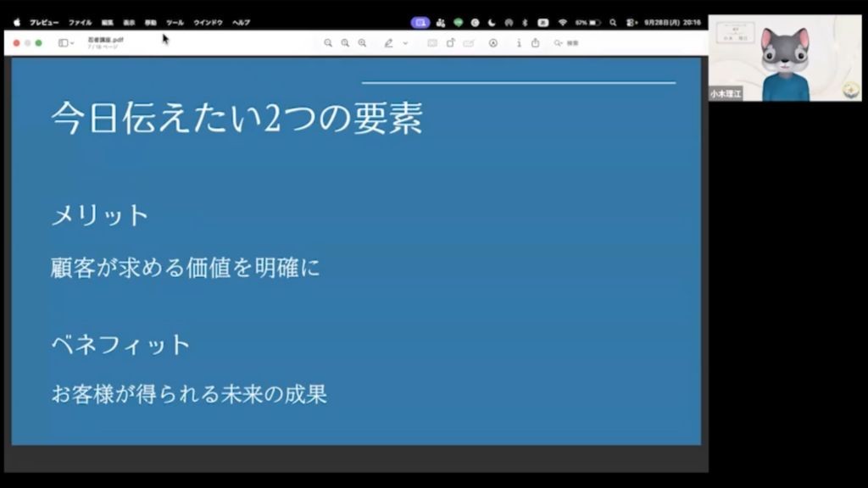Click the window title 忍者講座.pdf
This screenshot has height=488, width=868.
click(105, 40)
